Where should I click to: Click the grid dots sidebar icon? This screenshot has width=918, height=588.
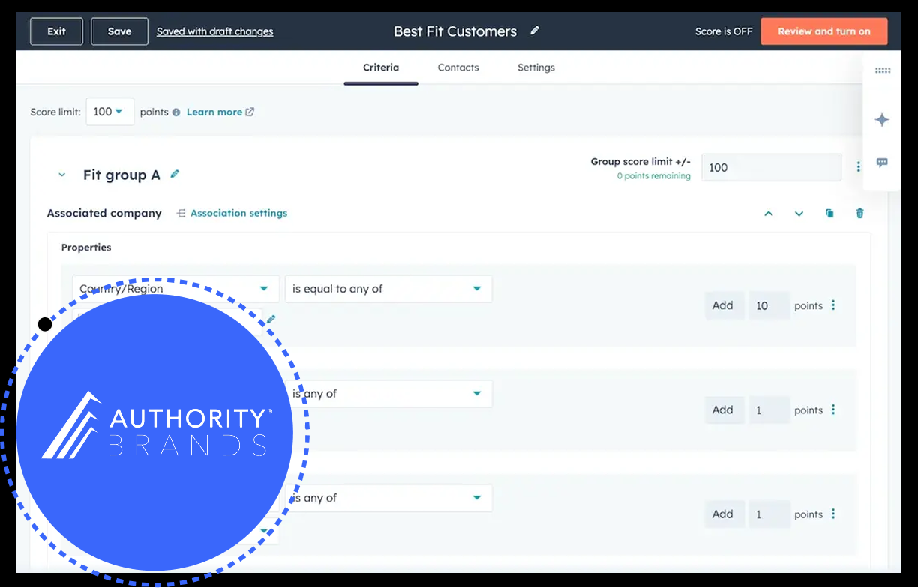click(x=883, y=70)
